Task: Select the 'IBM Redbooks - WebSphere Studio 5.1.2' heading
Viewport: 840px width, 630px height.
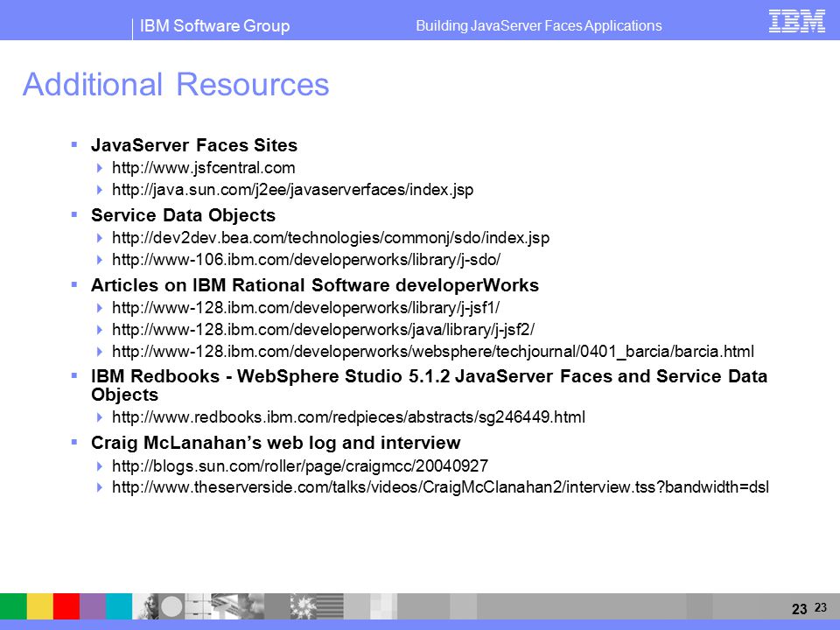Action: tap(429, 385)
